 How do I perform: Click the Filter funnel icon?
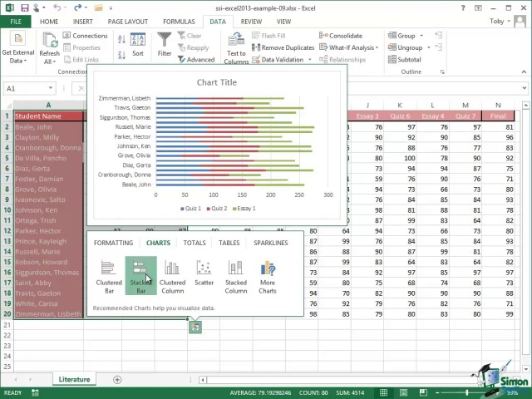(x=165, y=45)
